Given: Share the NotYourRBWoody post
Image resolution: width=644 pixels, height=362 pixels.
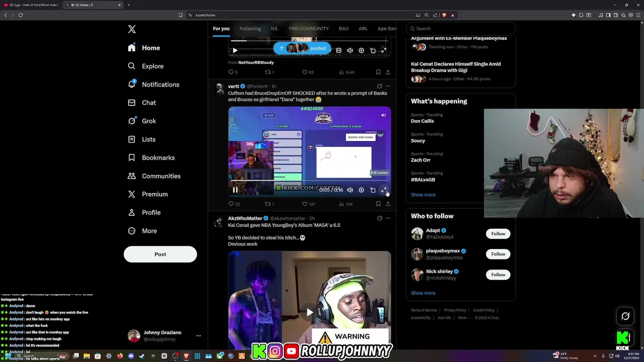Looking at the screenshot, I should click(388, 72).
